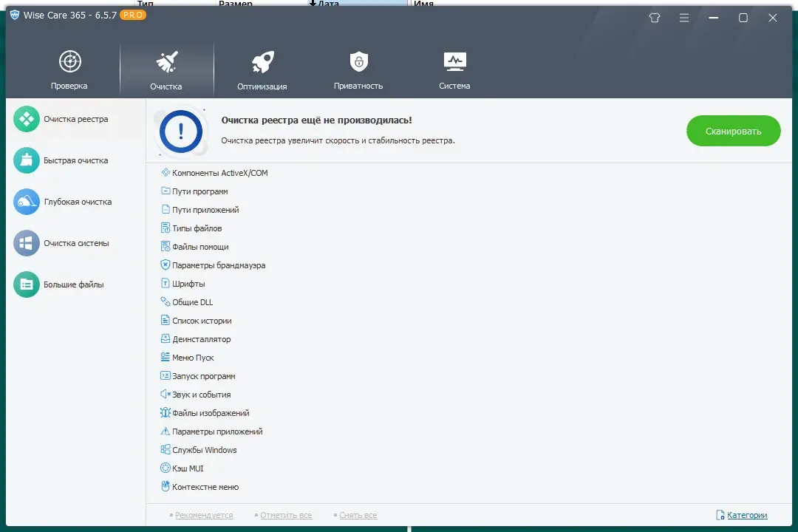Click the Снять все link
This screenshot has width=798, height=532.
(358, 515)
